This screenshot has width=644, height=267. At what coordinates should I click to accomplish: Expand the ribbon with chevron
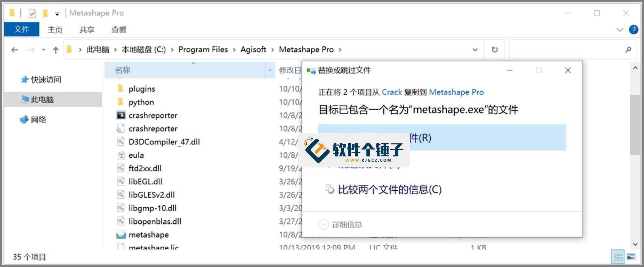tap(620, 30)
